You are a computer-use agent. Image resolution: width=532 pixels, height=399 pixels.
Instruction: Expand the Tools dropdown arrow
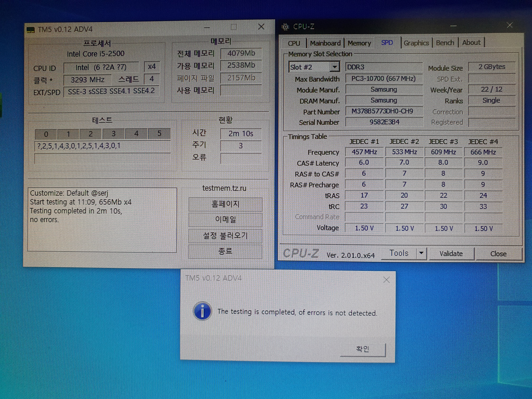(421, 253)
